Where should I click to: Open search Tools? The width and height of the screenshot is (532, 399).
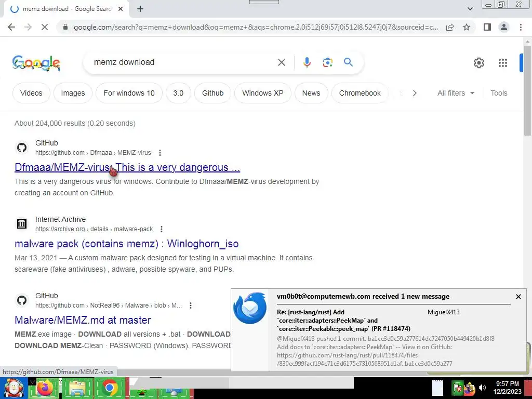(499, 93)
